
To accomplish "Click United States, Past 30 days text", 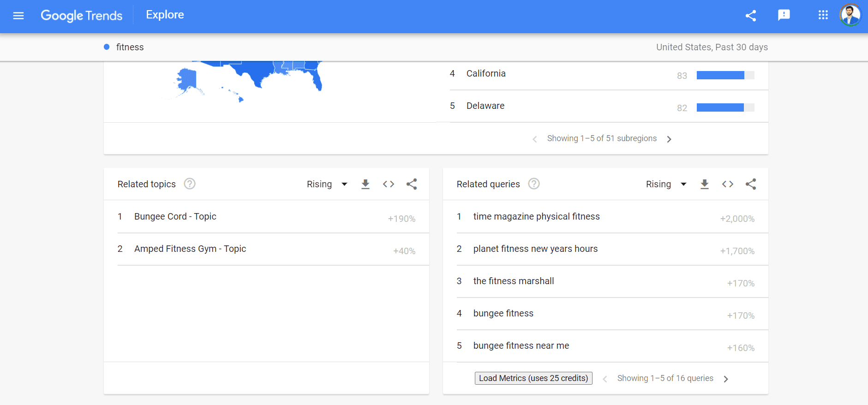I will click(x=712, y=47).
